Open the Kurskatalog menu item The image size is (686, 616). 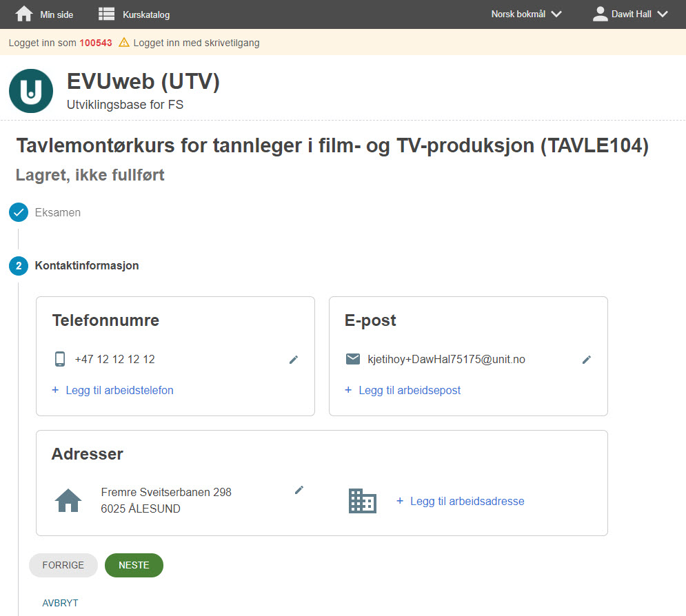pyautogui.click(x=146, y=14)
